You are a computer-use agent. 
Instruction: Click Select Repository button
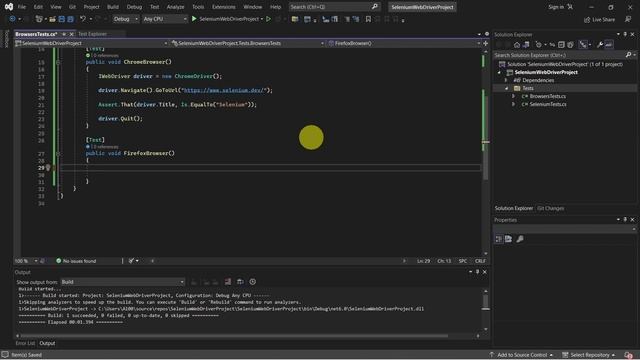tap(588, 355)
